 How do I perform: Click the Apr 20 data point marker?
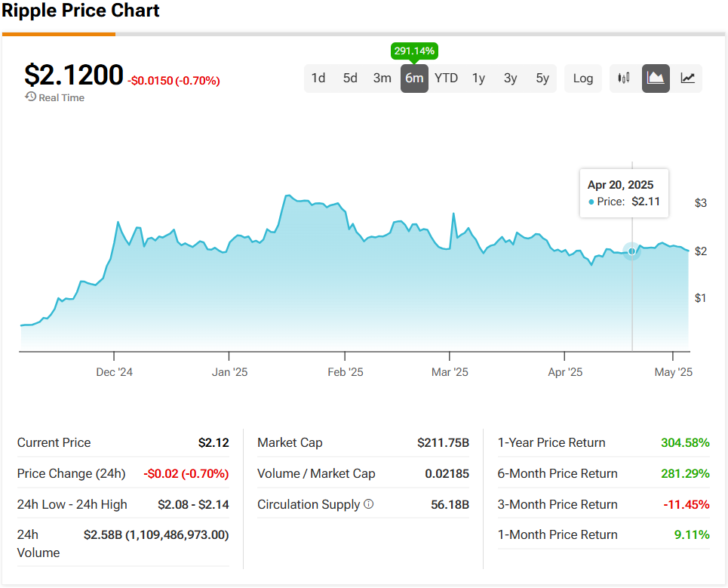point(632,251)
